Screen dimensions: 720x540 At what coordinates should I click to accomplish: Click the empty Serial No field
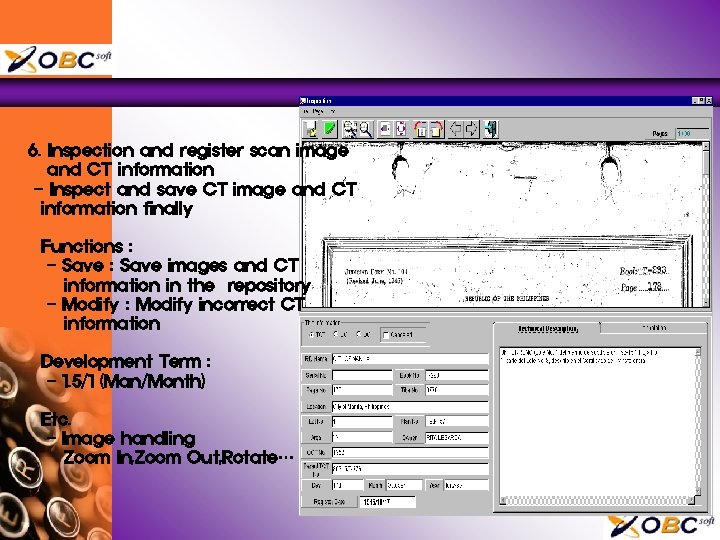tap(362, 376)
